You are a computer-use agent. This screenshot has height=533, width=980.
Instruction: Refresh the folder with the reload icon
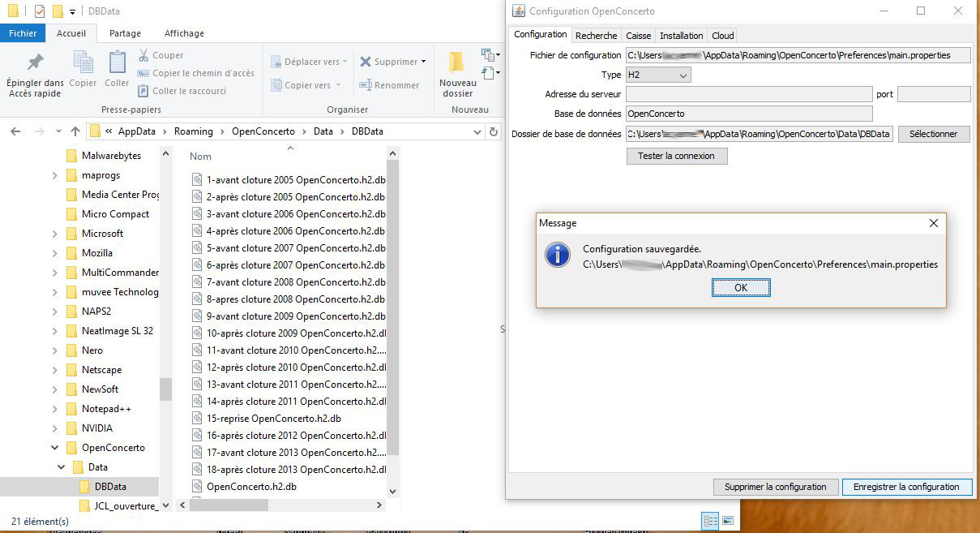(x=494, y=131)
